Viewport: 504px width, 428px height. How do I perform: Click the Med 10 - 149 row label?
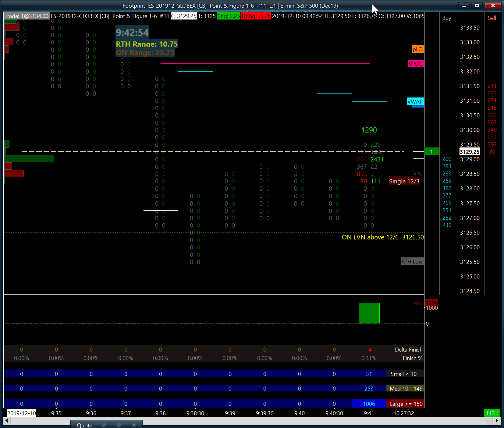tap(406, 388)
